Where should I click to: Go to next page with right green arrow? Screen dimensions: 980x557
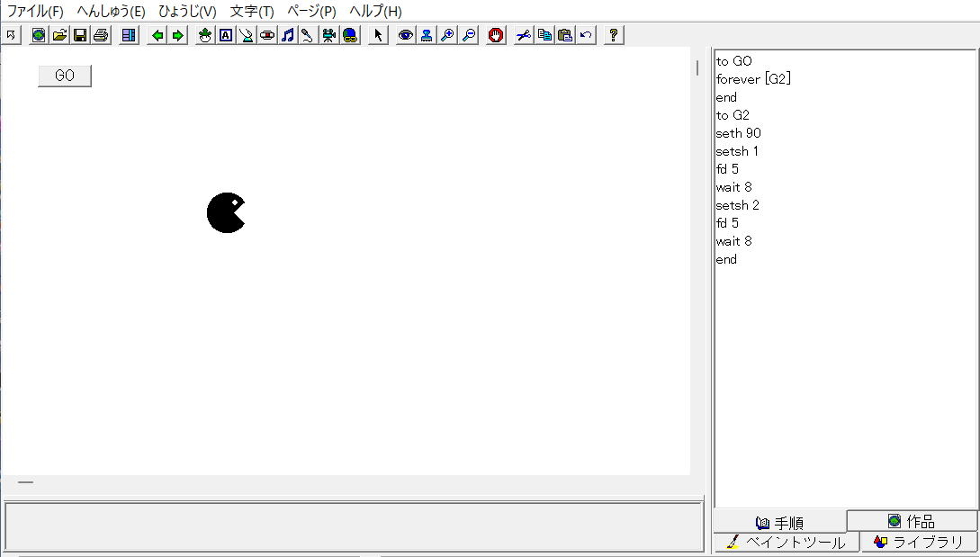(x=178, y=35)
